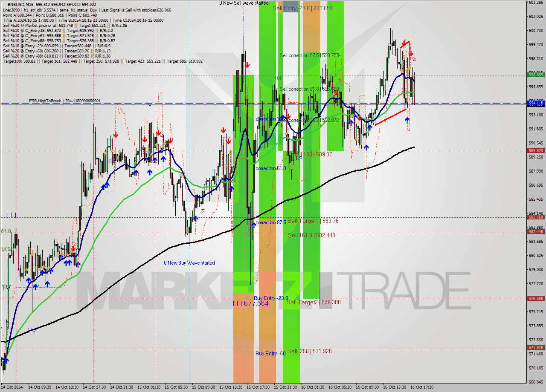Click the green 596.689 price tag on axis
The height and width of the screenshot is (392, 546).
pyautogui.click(x=536, y=75)
